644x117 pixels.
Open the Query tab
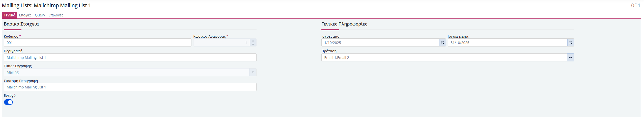click(x=40, y=15)
